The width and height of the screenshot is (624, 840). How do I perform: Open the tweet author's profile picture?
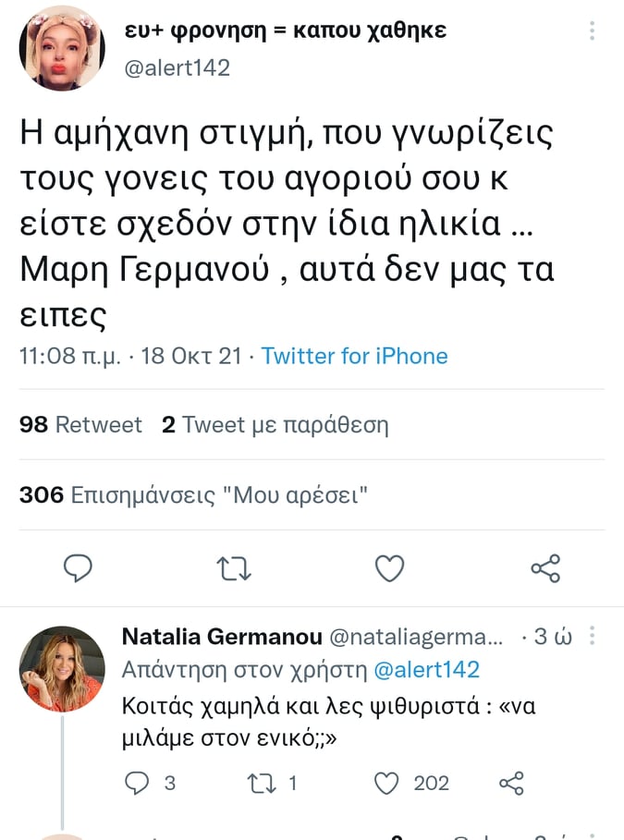[62, 48]
